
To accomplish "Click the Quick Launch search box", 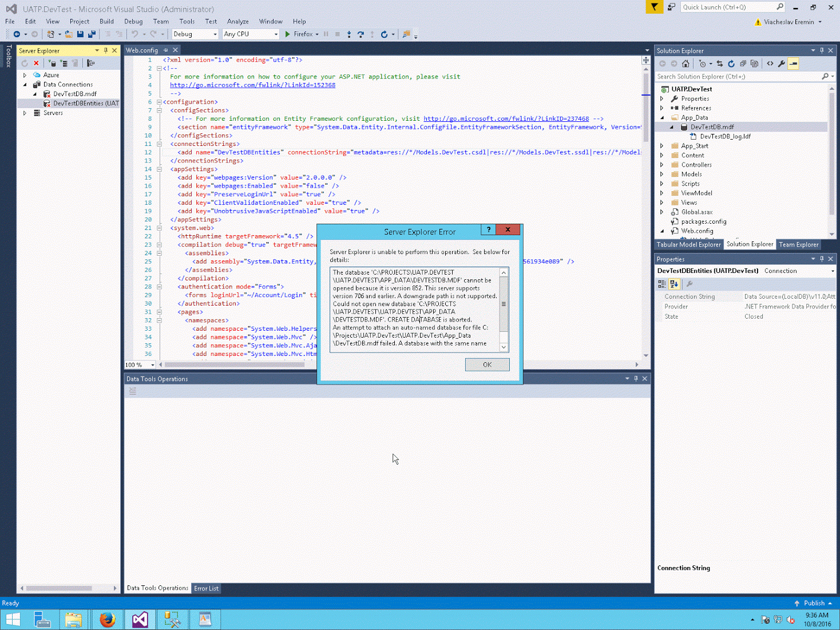I will click(732, 7).
